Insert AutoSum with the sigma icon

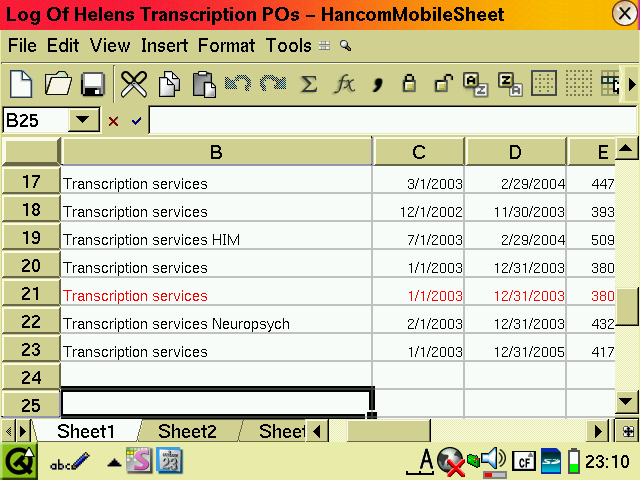point(309,84)
